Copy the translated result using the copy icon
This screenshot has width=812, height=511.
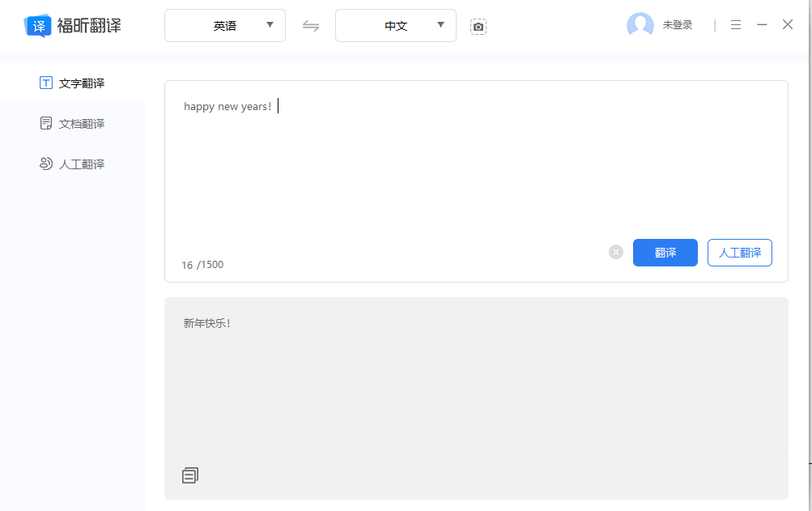coord(190,475)
